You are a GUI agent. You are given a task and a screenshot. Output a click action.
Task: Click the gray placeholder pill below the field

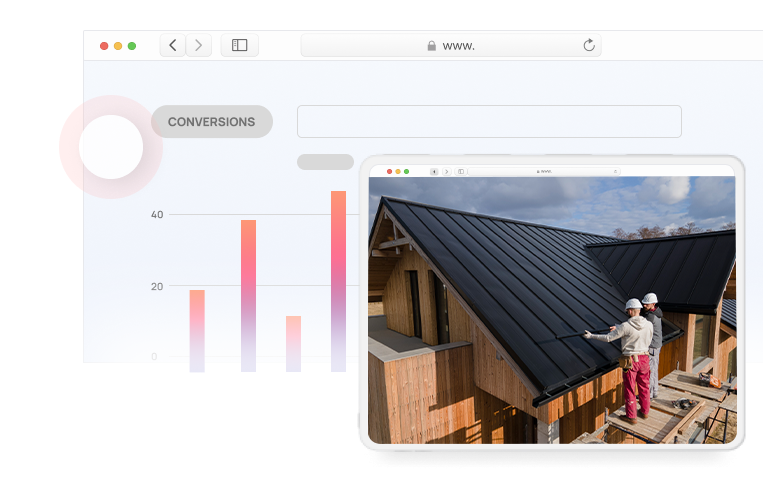click(x=325, y=162)
